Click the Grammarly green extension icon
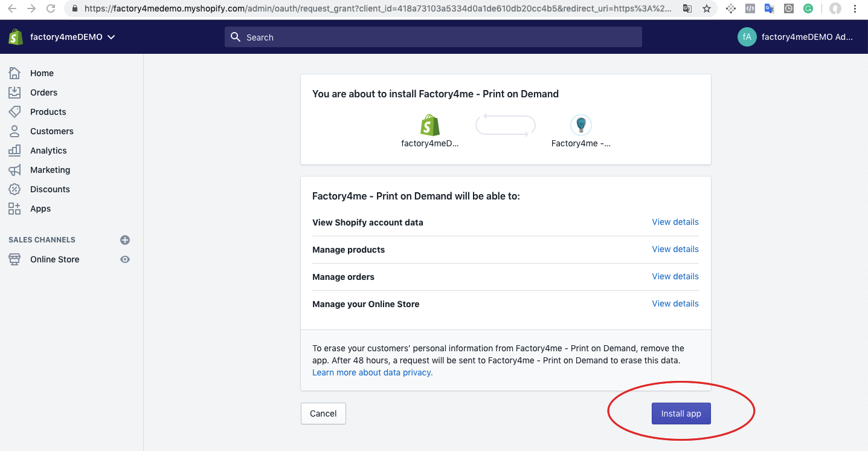868x451 pixels. click(x=808, y=8)
